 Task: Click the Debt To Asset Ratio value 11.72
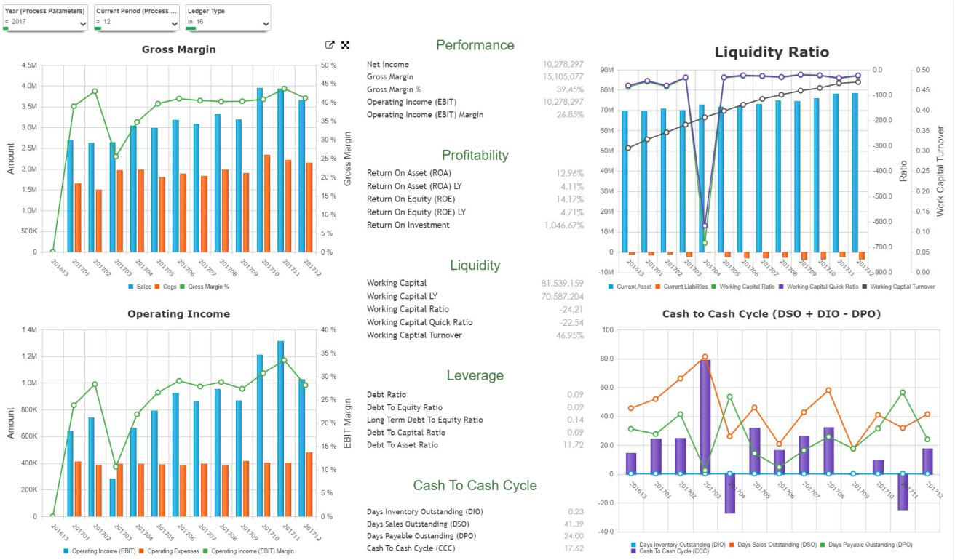[574, 444]
